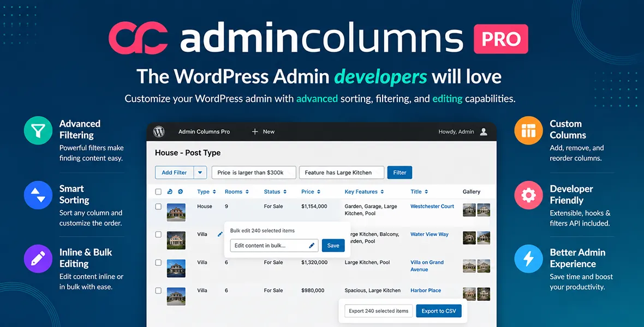Click the Smart Sorting arrows icon
The image size is (644, 327).
(38, 195)
